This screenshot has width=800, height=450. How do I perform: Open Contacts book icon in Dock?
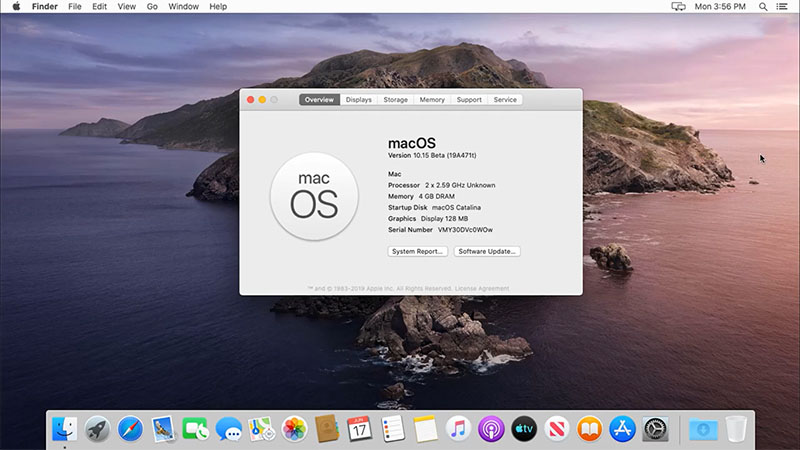click(x=327, y=429)
